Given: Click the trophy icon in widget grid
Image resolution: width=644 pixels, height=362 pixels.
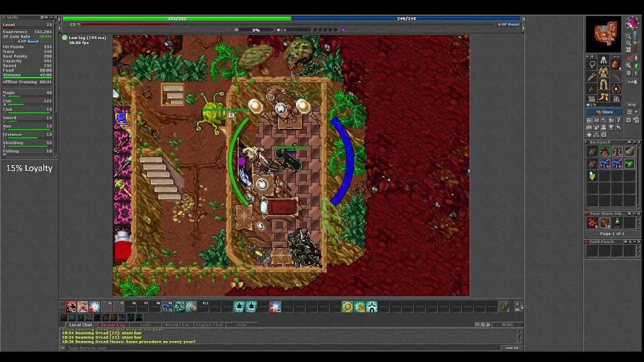Looking at the screenshot, I should pyautogui.click(x=611, y=127).
